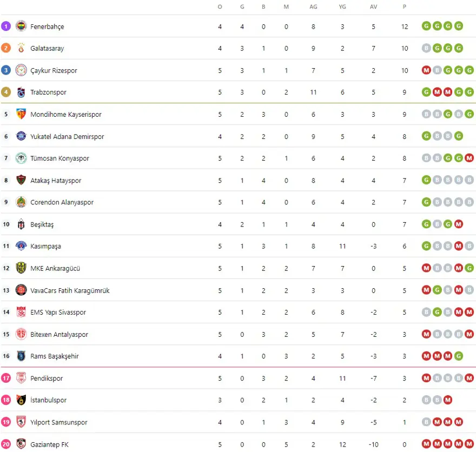Click the Fenerbahçe club logo

pos(21,26)
